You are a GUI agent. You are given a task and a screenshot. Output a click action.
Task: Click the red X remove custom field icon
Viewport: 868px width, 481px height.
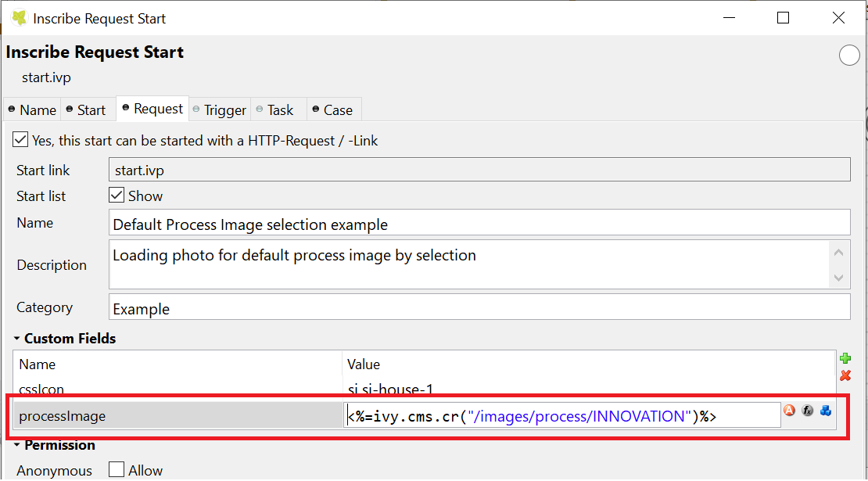845,376
